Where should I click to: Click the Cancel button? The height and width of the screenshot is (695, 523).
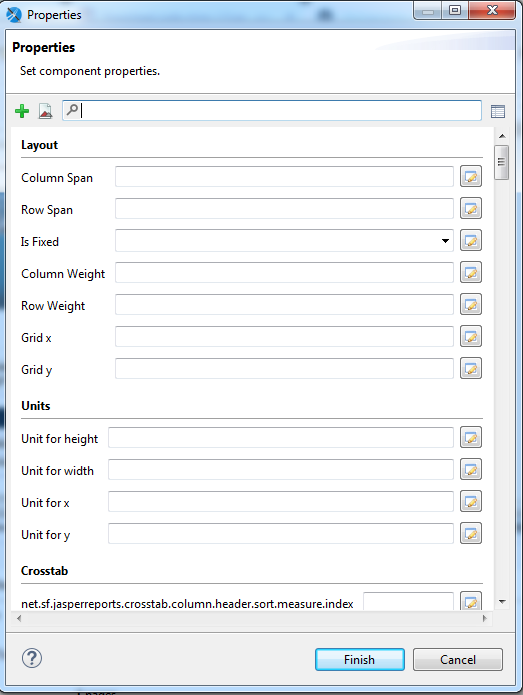coord(458,660)
